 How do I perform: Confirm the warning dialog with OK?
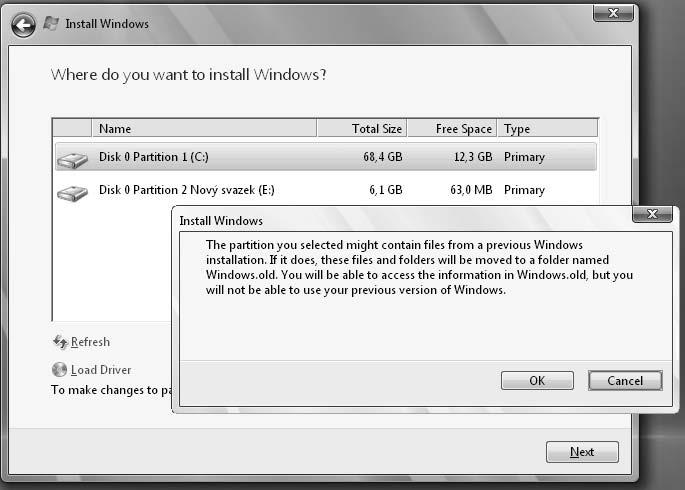point(537,381)
